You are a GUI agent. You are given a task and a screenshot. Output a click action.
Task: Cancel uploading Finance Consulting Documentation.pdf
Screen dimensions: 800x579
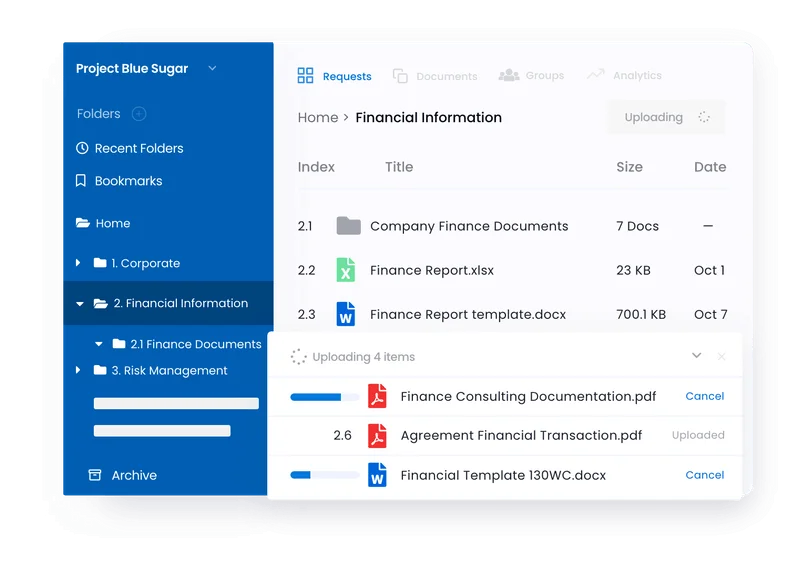coord(704,396)
